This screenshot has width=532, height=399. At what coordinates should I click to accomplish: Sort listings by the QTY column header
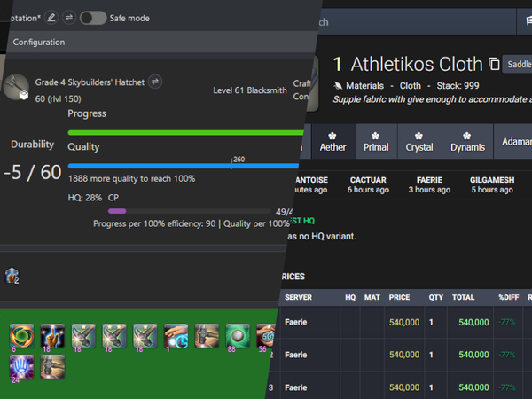pyautogui.click(x=436, y=297)
